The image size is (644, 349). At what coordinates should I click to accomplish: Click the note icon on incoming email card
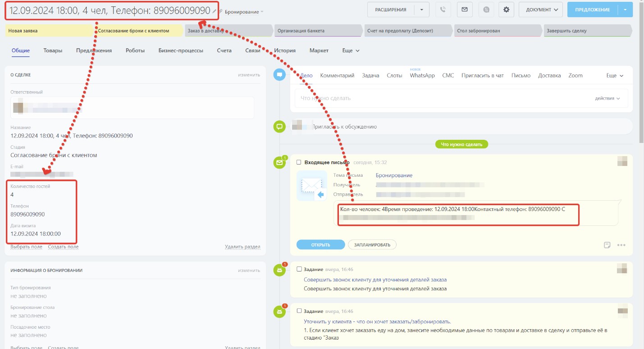pyautogui.click(x=607, y=245)
